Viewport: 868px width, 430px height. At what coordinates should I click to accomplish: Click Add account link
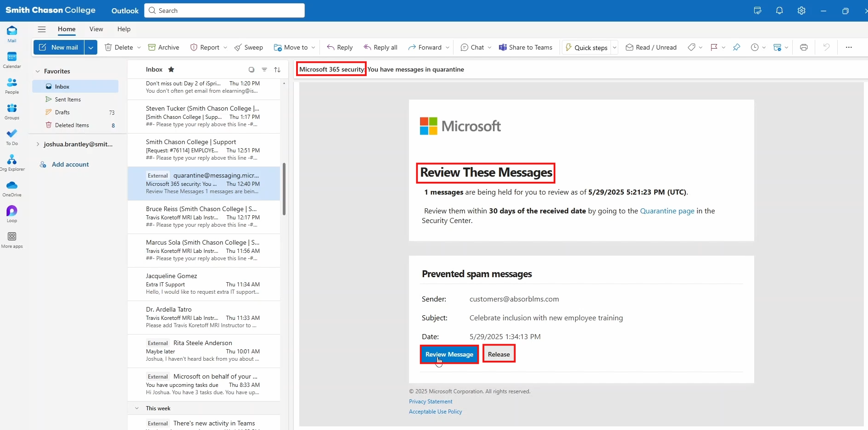(x=70, y=164)
